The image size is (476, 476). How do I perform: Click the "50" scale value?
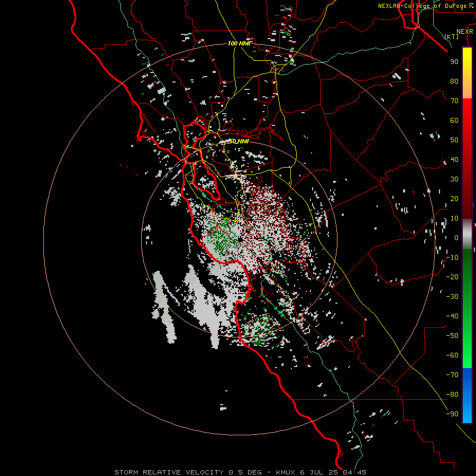[454, 140]
